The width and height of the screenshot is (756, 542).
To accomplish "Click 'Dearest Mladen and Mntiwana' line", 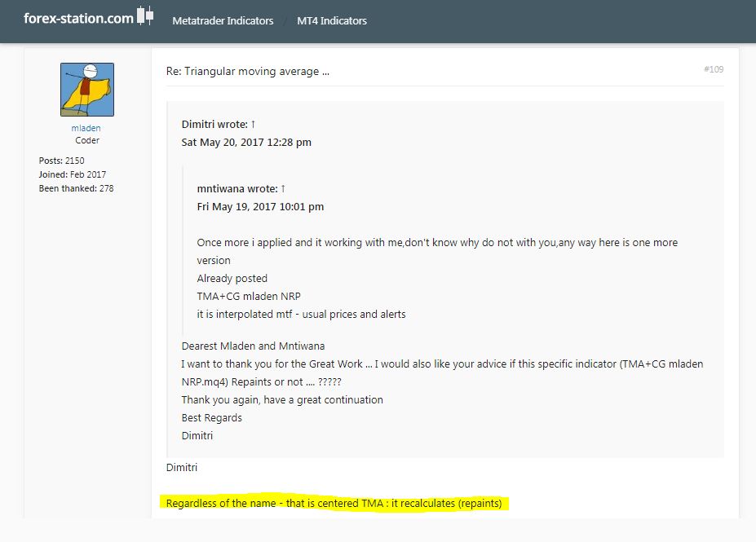I will pyautogui.click(x=253, y=346).
